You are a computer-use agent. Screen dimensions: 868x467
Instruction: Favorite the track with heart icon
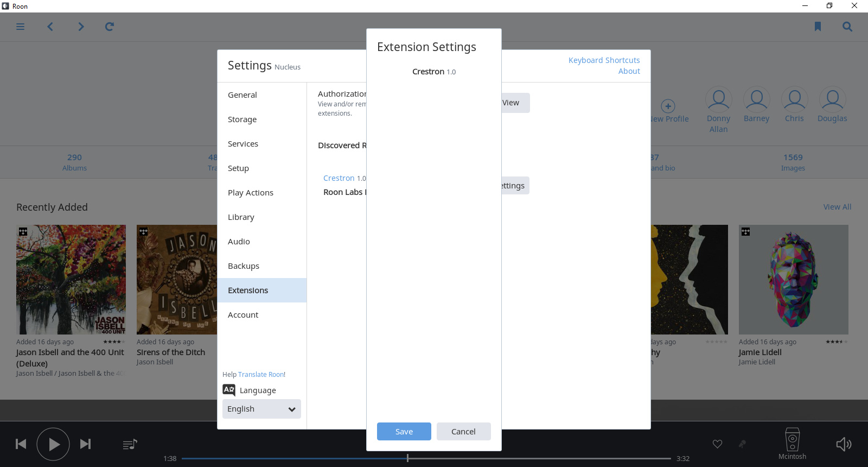(x=717, y=444)
